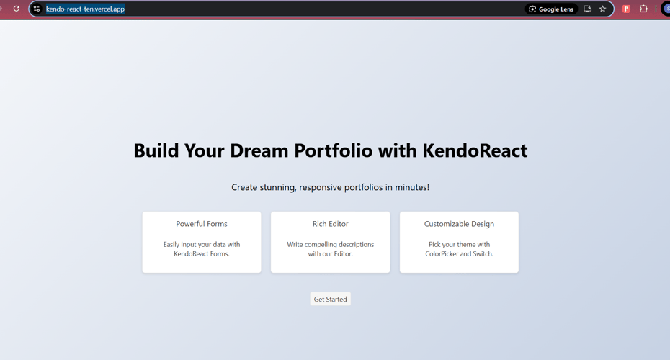Select the Rich Editor card
Image resolution: width=670 pixels, height=360 pixels.
pos(330,242)
